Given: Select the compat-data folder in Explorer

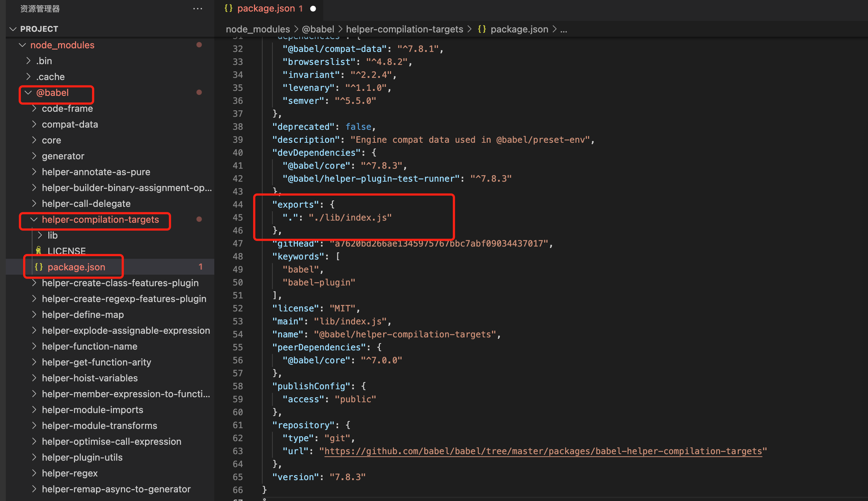Looking at the screenshot, I should pos(70,124).
